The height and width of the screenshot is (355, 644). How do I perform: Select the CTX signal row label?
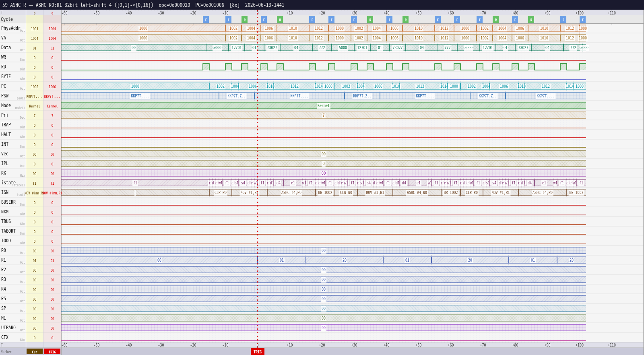[5, 337]
